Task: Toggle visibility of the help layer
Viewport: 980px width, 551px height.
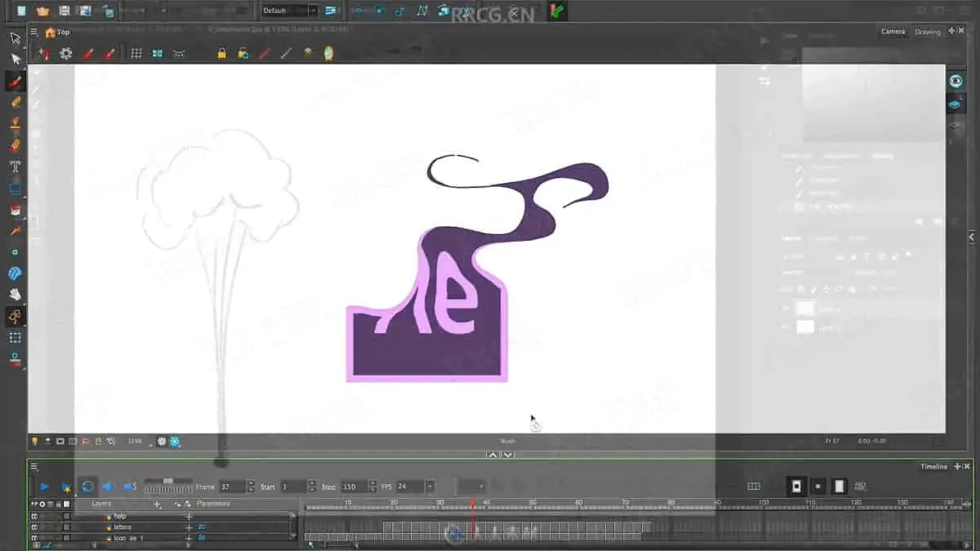Action: click(x=34, y=516)
